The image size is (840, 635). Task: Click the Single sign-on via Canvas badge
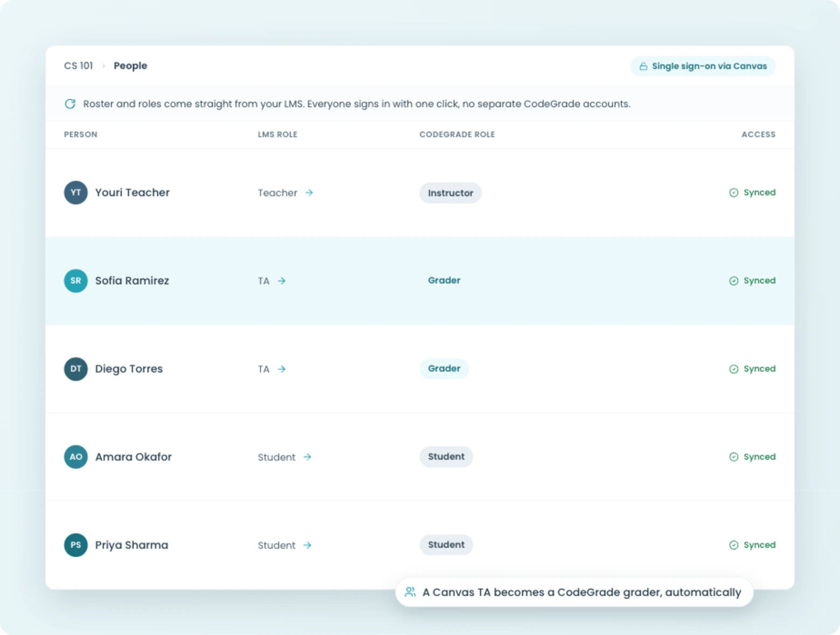click(703, 66)
